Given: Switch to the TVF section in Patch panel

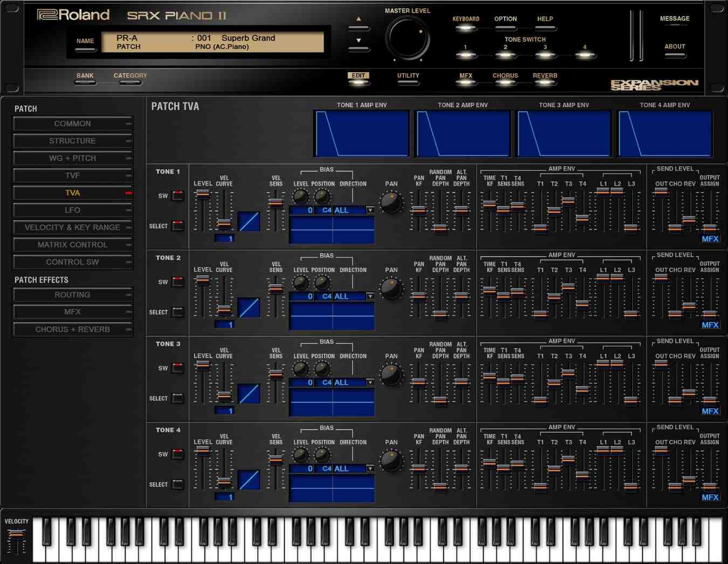Looking at the screenshot, I should point(73,175).
